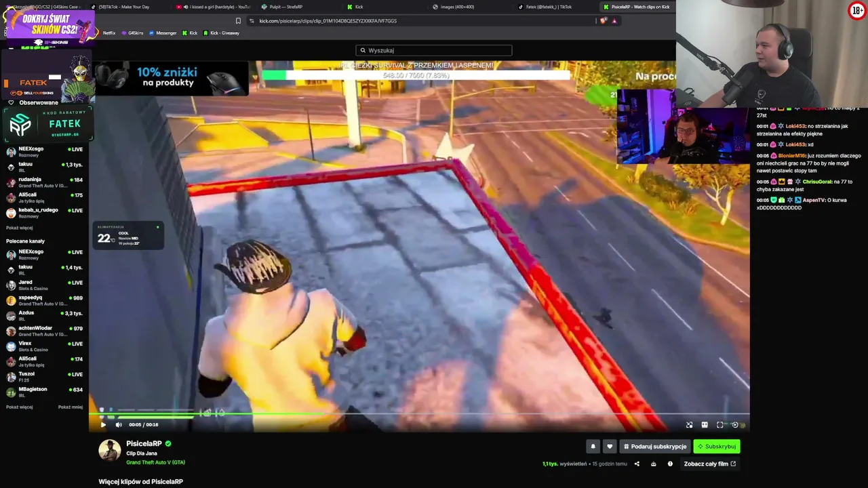Collapse list with Pokaż mniej
This screenshot has width=868, height=488.
coord(71,407)
